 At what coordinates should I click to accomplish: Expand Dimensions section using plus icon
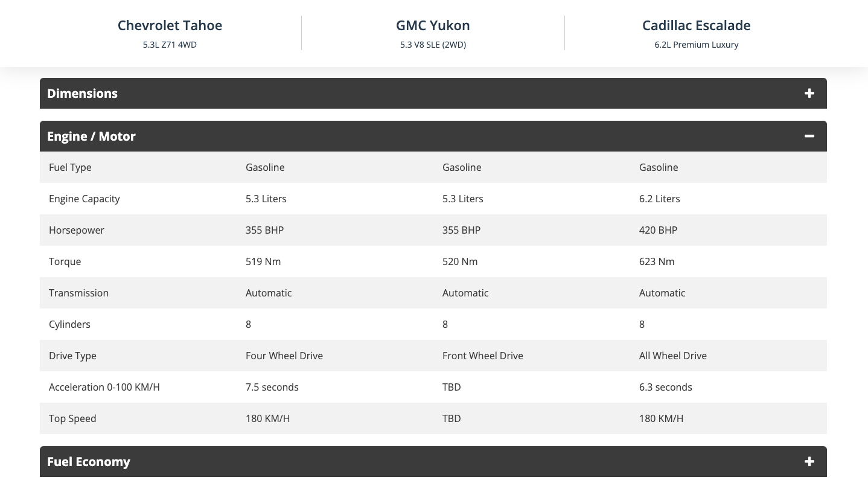809,94
